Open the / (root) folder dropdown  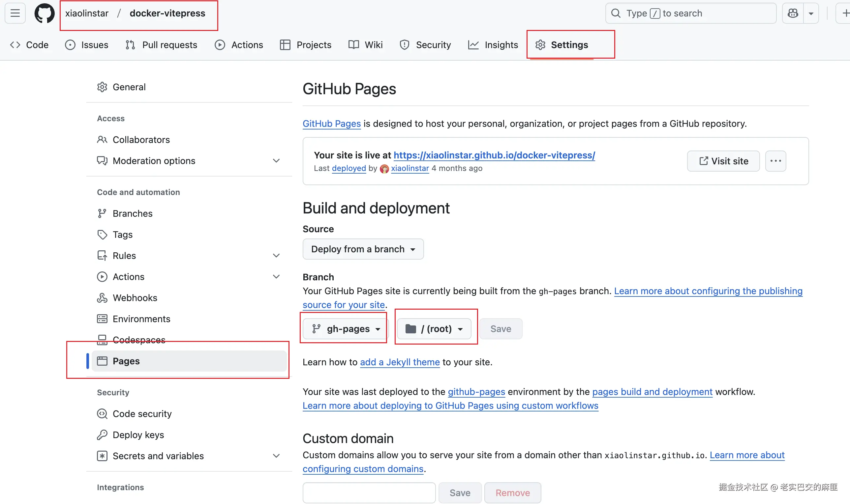434,328
